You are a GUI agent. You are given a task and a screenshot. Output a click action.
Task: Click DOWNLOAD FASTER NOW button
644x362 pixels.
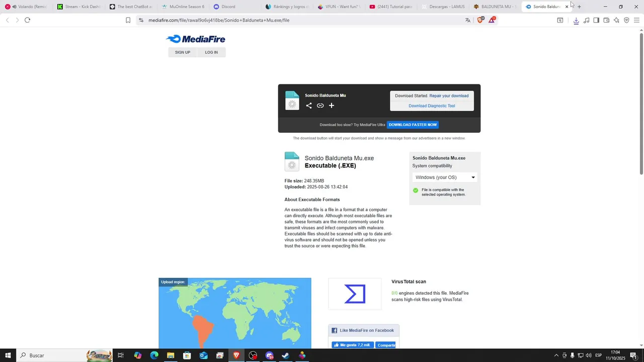point(413,125)
